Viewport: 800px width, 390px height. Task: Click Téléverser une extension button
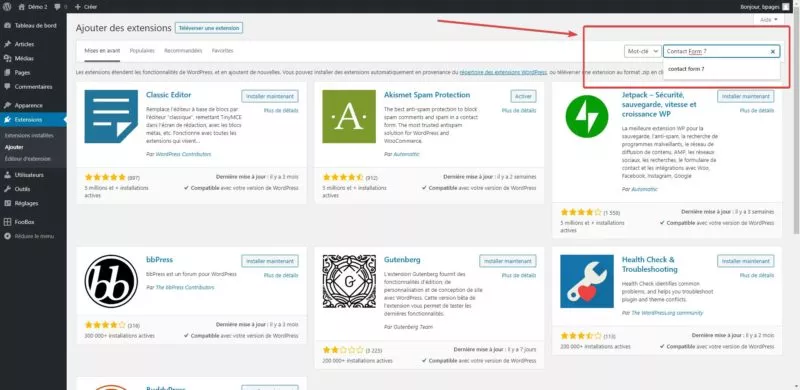point(209,28)
